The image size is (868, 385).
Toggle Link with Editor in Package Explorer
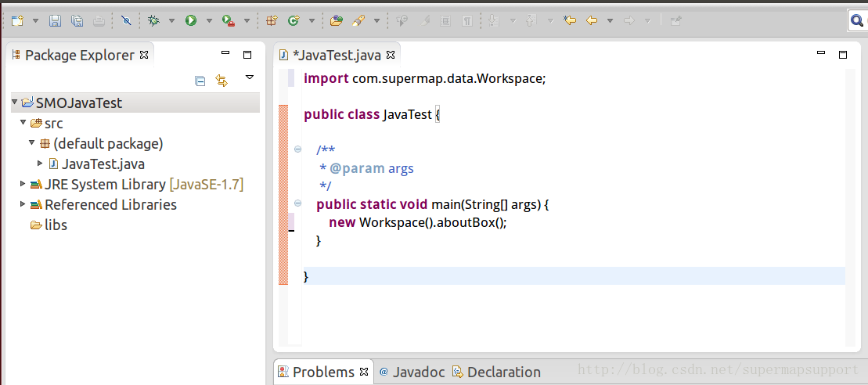(x=222, y=80)
